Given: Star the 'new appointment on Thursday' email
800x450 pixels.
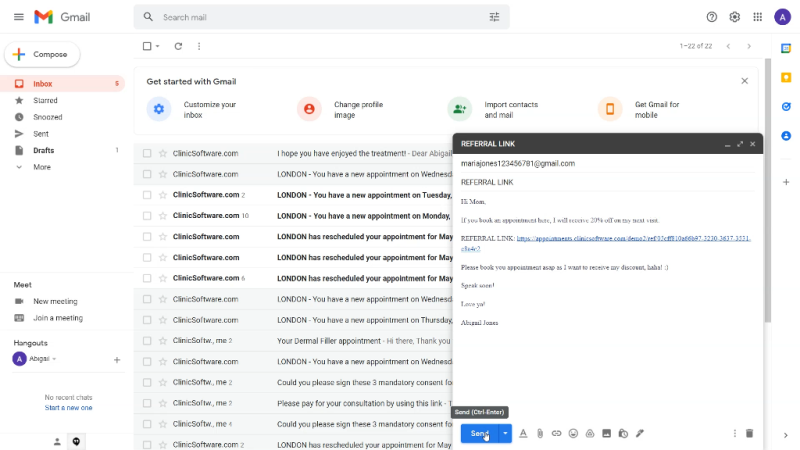Looking at the screenshot, I should click(163, 320).
